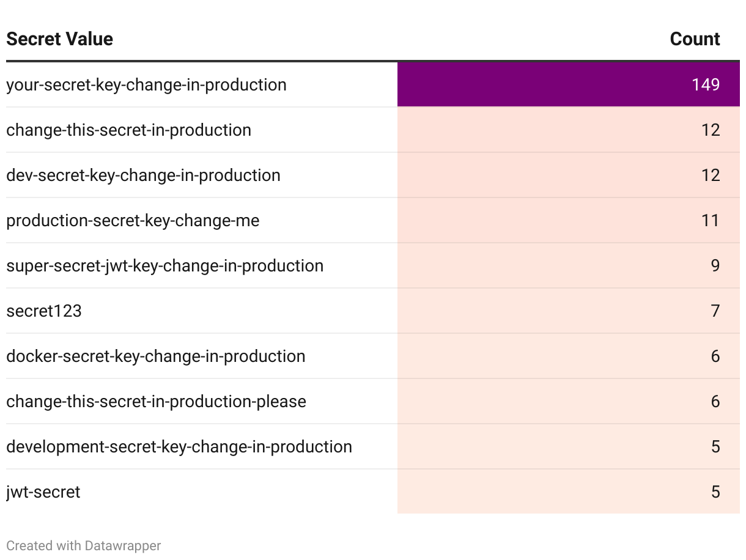Select the "your-secret-key-change-in-production" row text

[146, 84]
